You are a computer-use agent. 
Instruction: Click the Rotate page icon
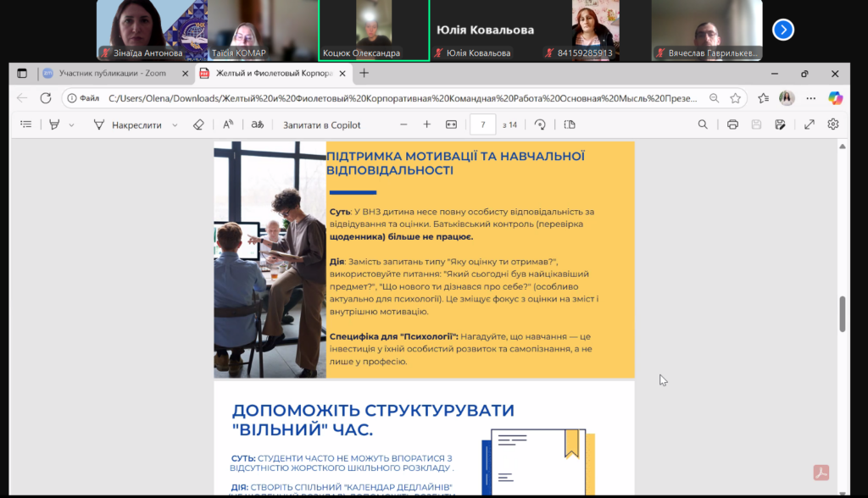pyautogui.click(x=540, y=125)
